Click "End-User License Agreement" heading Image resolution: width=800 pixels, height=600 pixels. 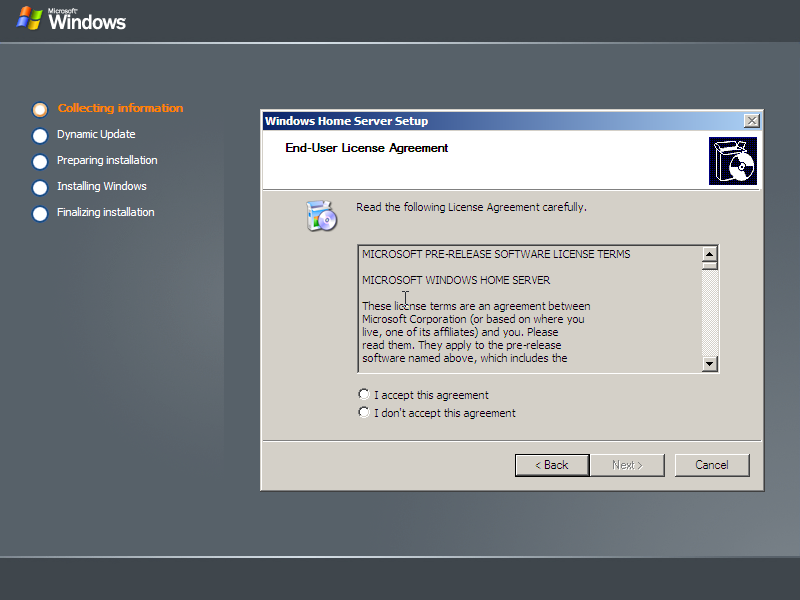tap(367, 148)
